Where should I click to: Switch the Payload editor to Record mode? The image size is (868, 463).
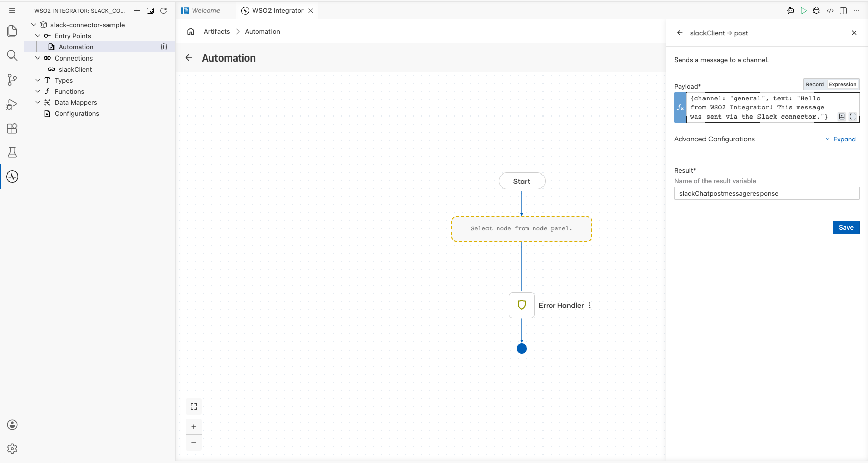[815, 84]
